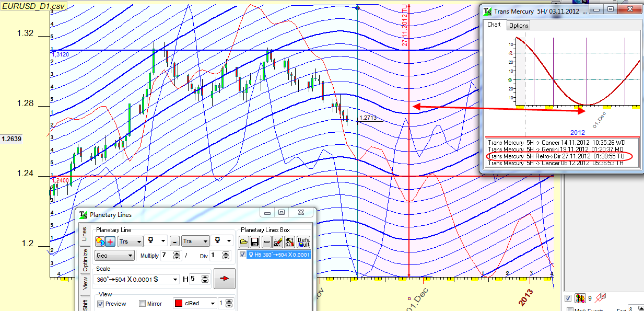Click the colorful N icon in right panel

(580, 298)
